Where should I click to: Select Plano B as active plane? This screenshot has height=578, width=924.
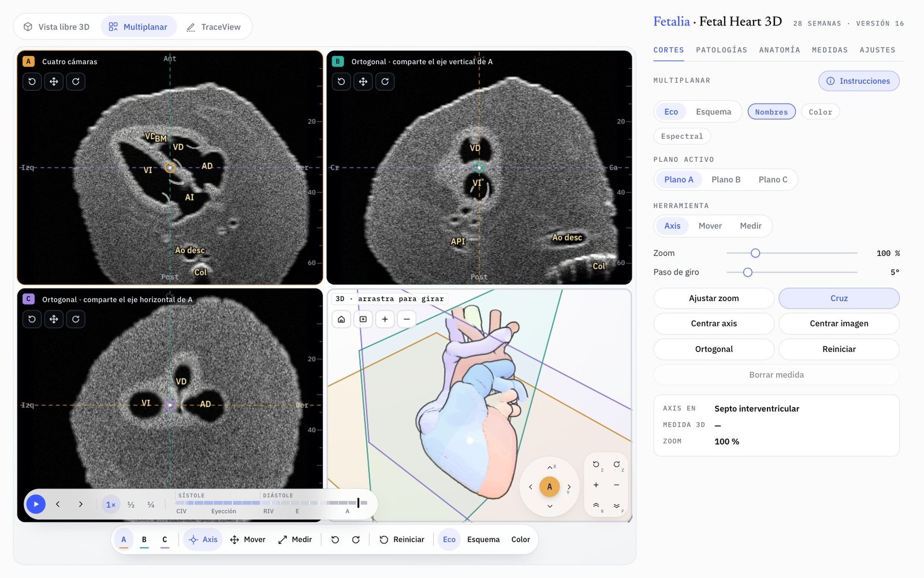[x=726, y=180]
